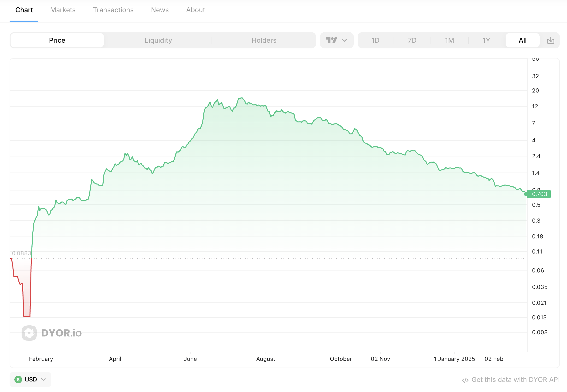Click the TradingView logo icon
Screen dimensions: 567x392
[331, 40]
